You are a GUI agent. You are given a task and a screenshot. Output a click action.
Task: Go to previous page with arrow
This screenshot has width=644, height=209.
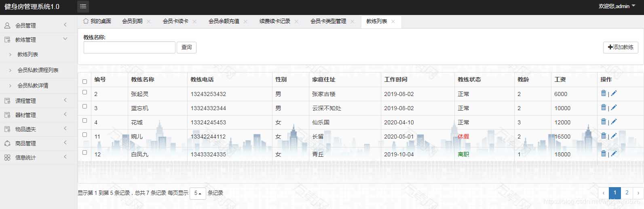click(x=604, y=193)
